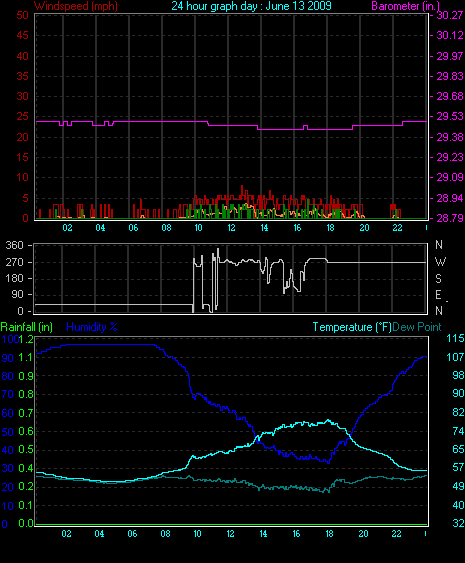The width and height of the screenshot is (465, 563).
Task: Click the S compass direction label
Action: (438, 279)
